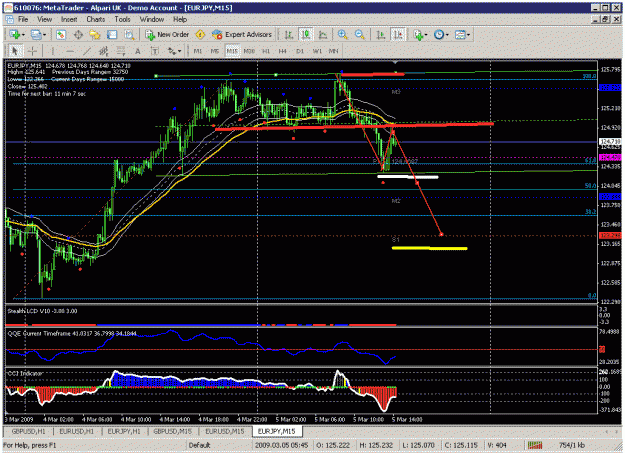The image size is (625, 453).
Task: Expand the Templates dropdown
Action: 468,35
